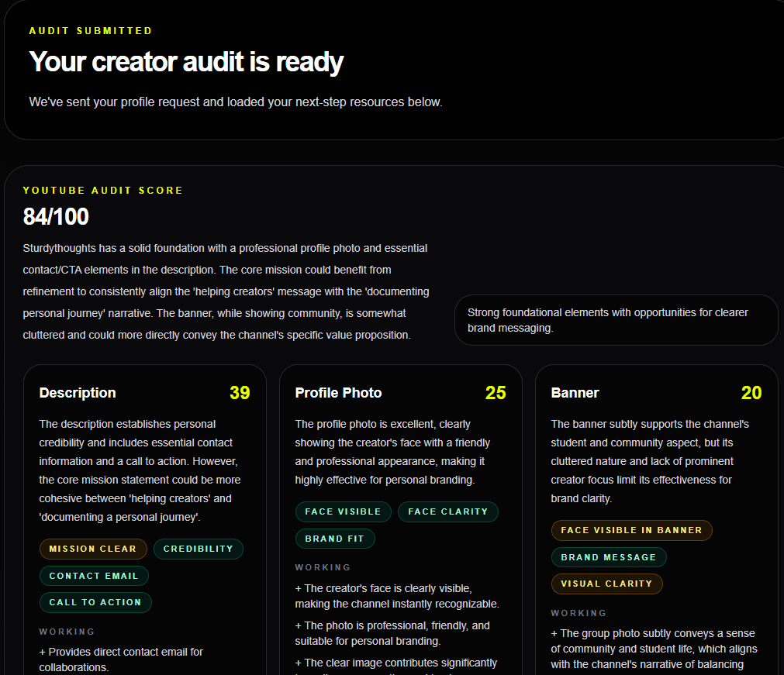Select the VISUAL CLARITY tag
The height and width of the screenshot is (675, 784).
[607, 584]
